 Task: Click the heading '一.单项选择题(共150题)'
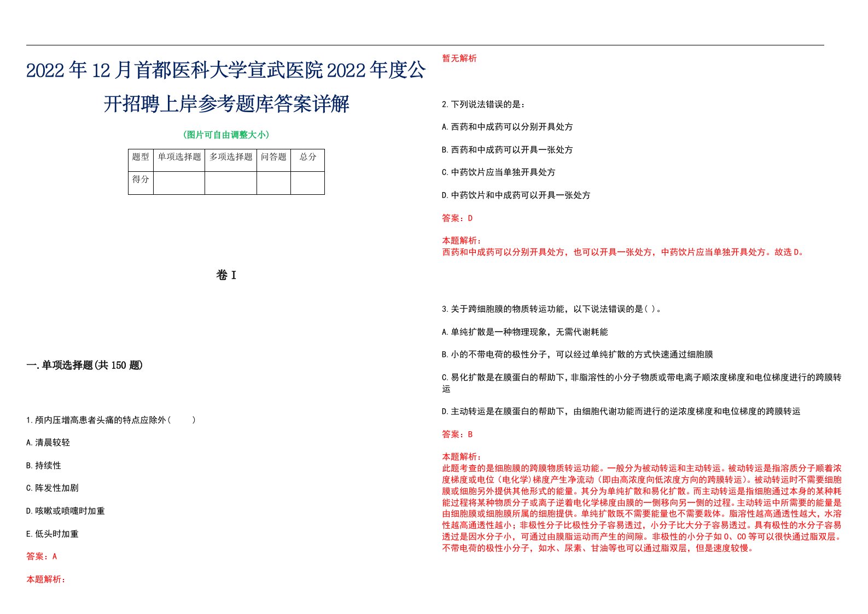point(85,365)
